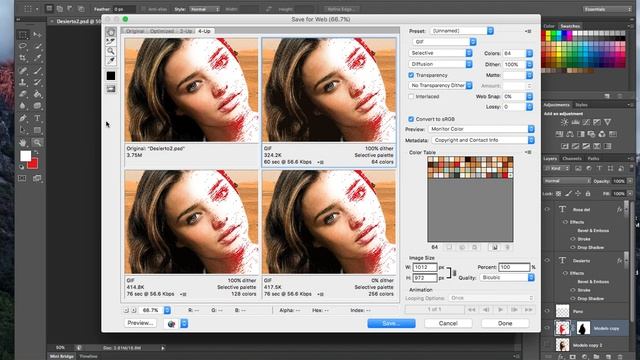Select the Move tool in Photoshop toolbar
Image resolution: width=640 pixels, height=360 pixels.
click(x=37, y=35)
